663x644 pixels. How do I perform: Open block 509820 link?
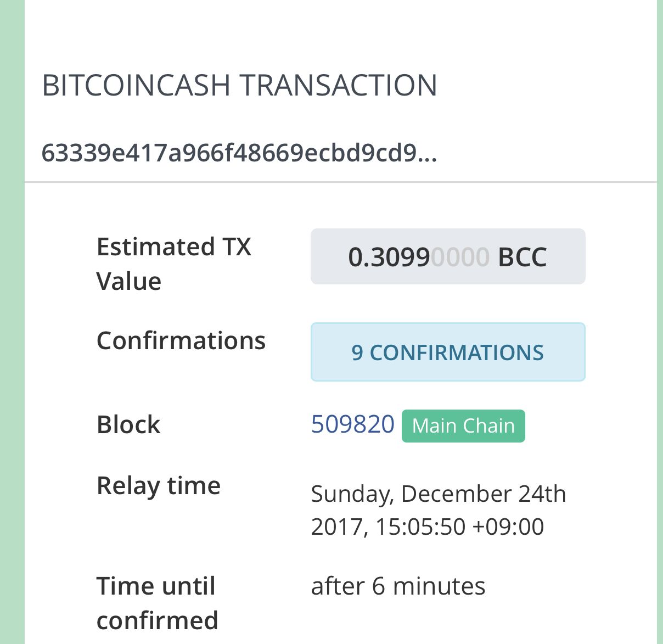[x=352, y=424]
